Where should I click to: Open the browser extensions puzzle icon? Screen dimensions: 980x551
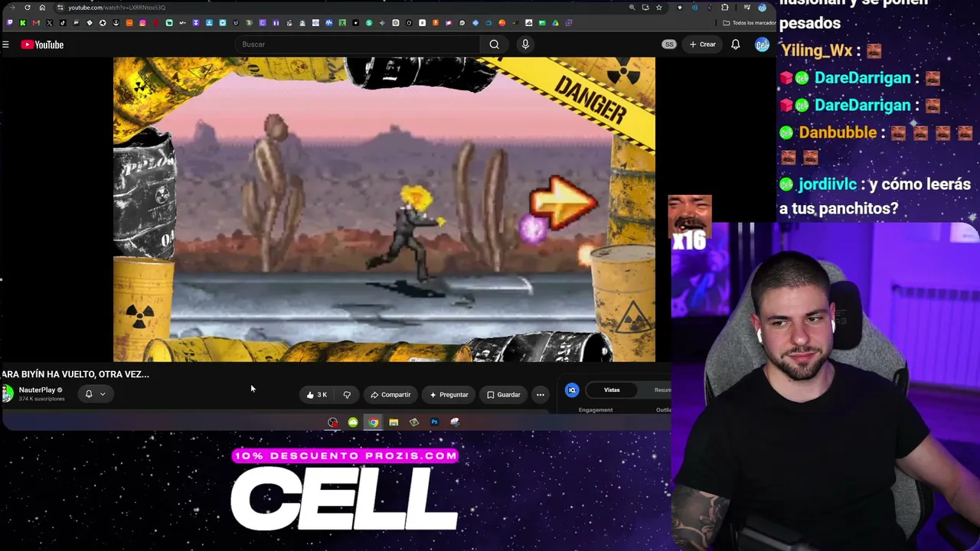click(x=725, y=8)
